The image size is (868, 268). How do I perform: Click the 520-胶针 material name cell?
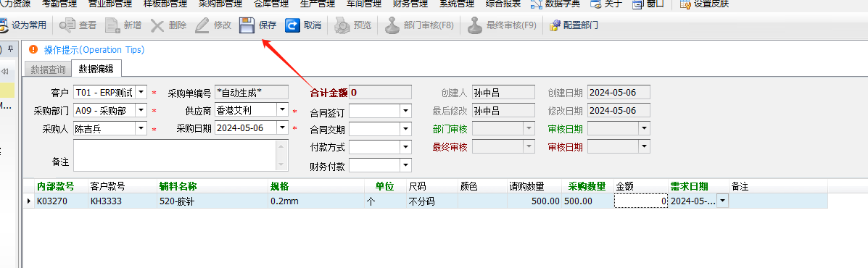click(x=212, y=201)
